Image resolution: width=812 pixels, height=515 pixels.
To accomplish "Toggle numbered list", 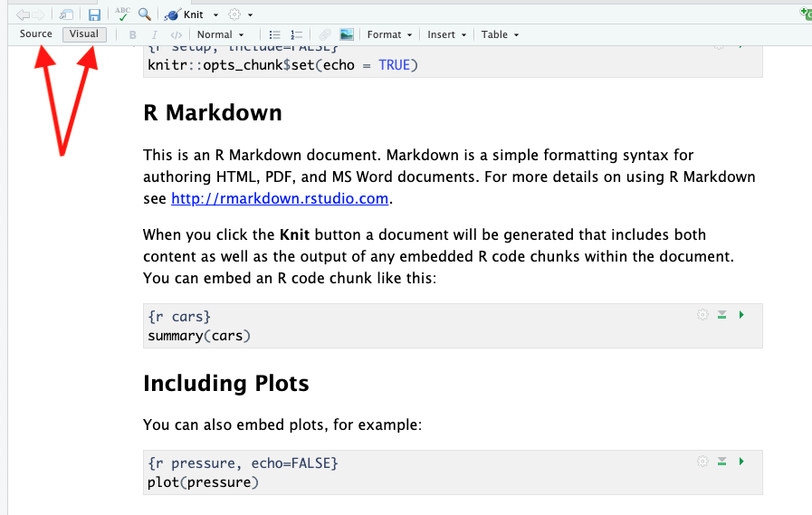I will [296, 34].
